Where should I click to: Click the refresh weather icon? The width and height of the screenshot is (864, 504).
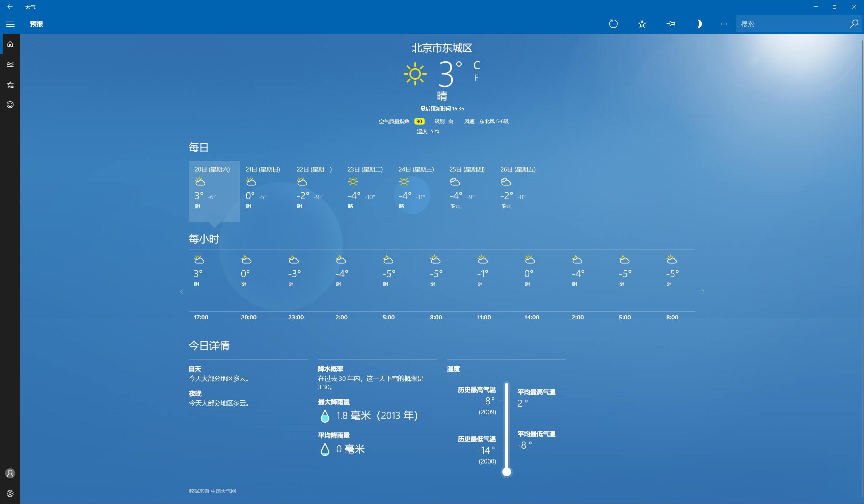[613, 24]
